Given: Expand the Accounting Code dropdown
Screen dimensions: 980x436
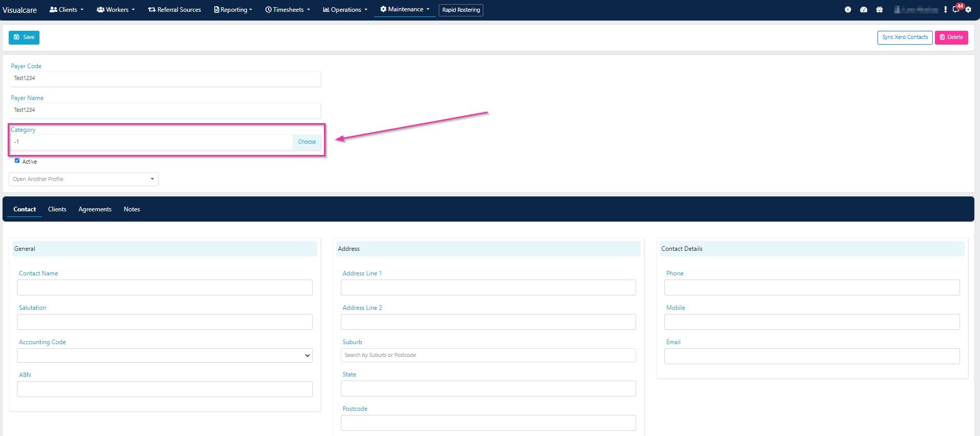Looking at the screenshot, I should (x=165, y=355).
